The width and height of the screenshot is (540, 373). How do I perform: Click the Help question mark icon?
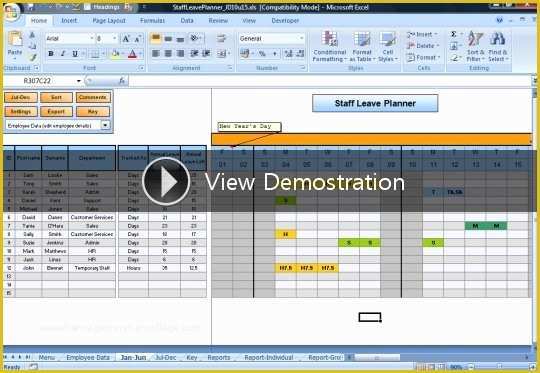[x=499, y=20]
